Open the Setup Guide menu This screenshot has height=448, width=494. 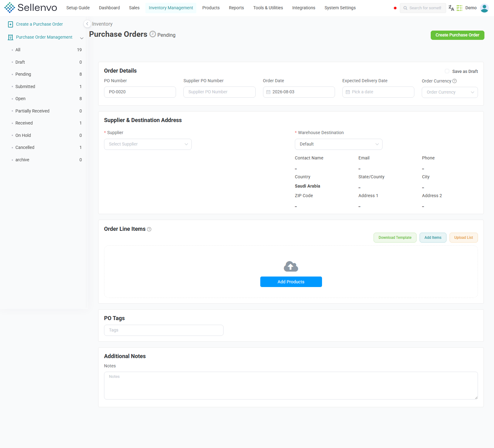pos(78,8)
